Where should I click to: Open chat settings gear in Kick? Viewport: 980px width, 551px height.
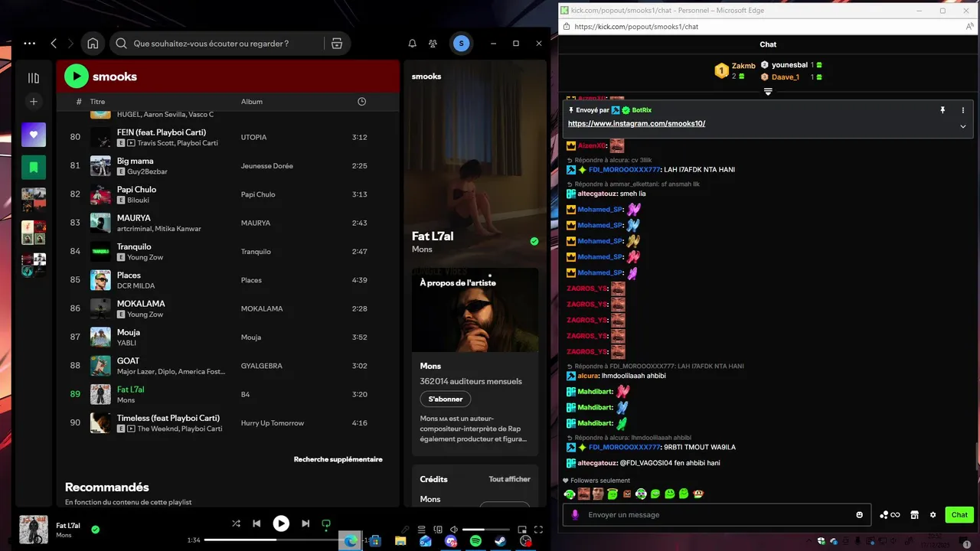point(933,515)
